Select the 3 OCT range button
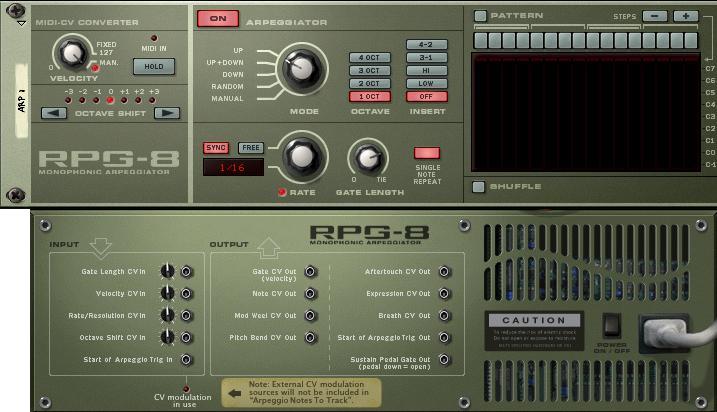717x412 pixels. click(370, 70)
